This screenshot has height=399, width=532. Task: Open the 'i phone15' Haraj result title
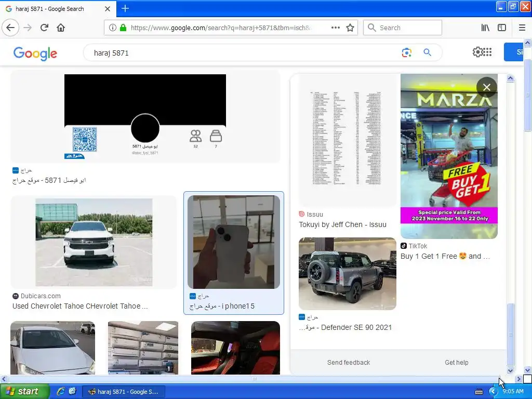pos(222,306)
